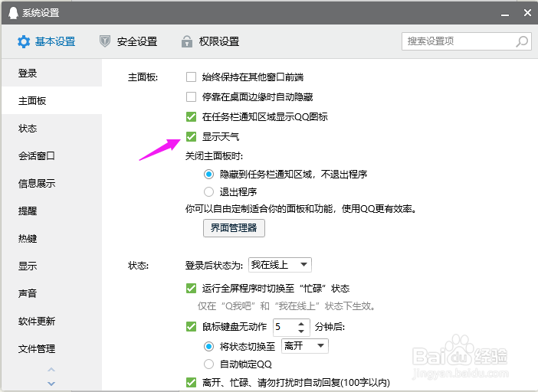Select 主面板 in the sidebar
This screenshot has height=392, width=538.
pyautogui.click(x=52, y=101)
